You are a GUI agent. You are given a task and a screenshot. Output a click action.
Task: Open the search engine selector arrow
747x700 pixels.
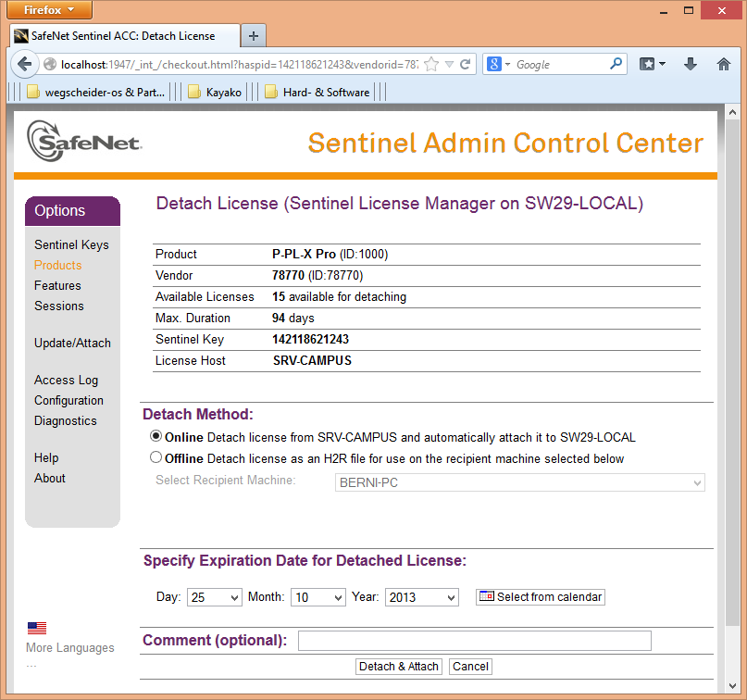508,64
